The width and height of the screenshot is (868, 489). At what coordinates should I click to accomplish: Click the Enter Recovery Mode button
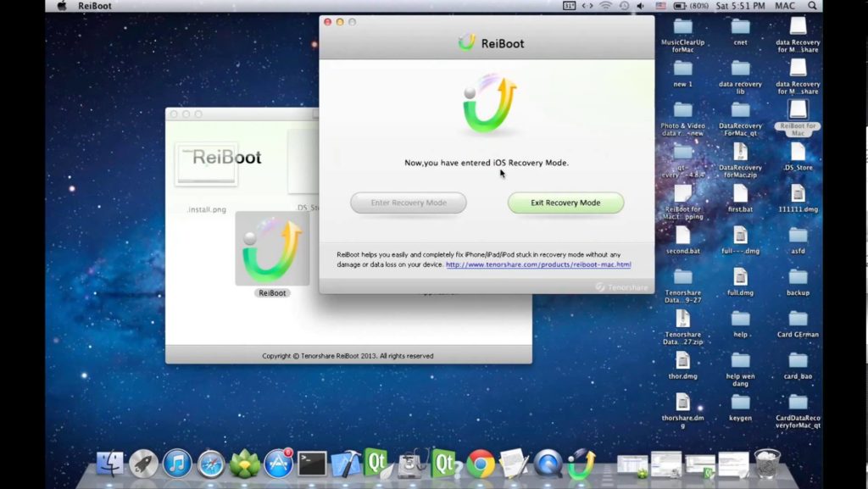[409, 203]
